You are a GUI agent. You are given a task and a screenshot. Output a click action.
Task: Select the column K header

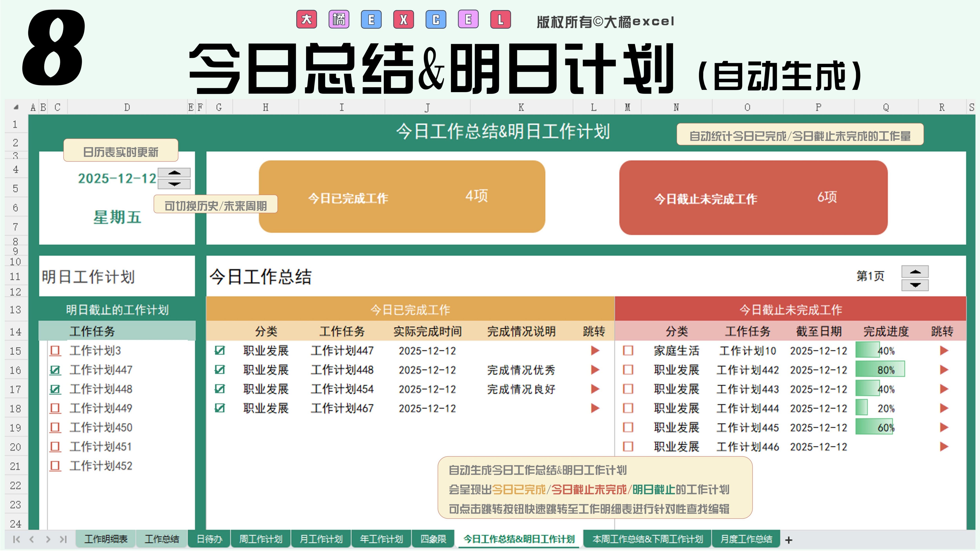521,108
